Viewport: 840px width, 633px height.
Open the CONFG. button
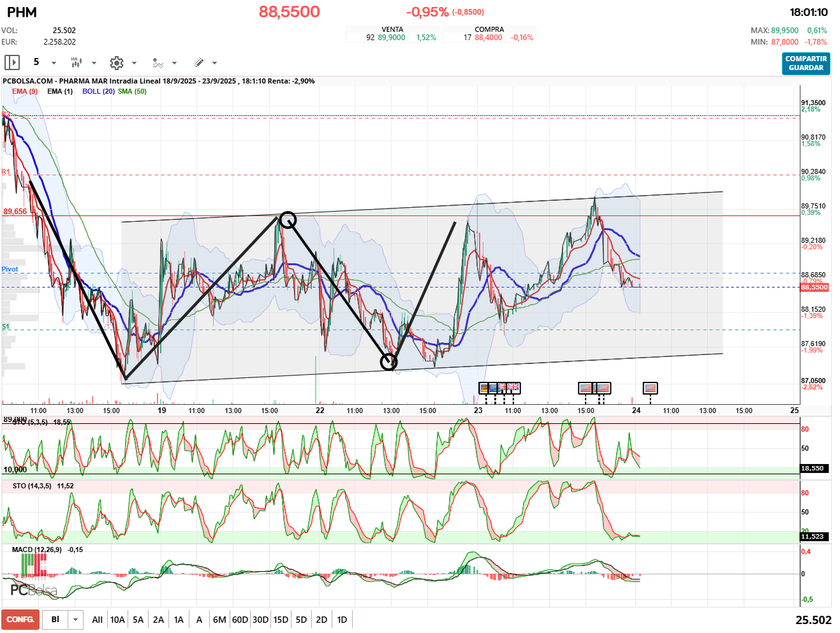20,620
